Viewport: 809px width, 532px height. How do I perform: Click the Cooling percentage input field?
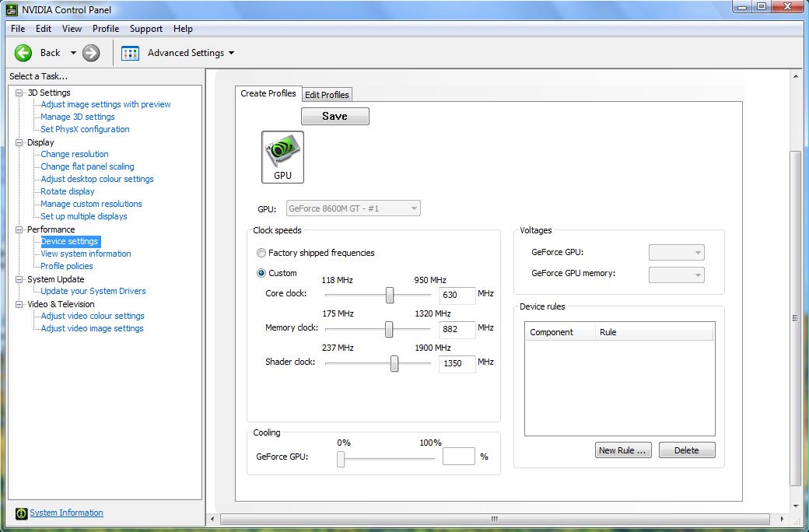pos(459,456)
